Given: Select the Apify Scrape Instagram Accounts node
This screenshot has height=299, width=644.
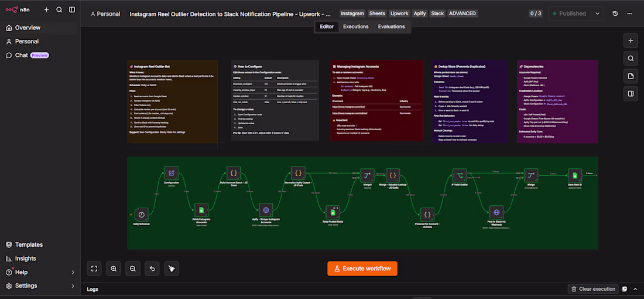Looking at the screenshot, I should pos(266,210).
